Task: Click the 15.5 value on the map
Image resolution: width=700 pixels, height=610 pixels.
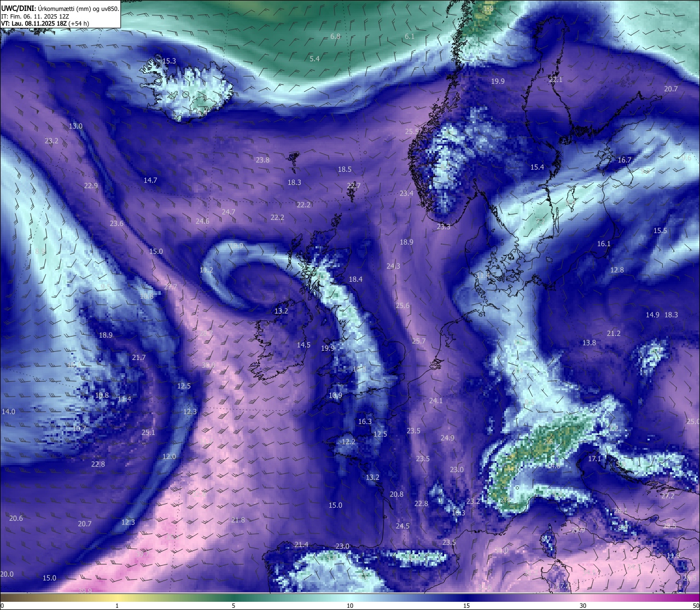Action: pos(661,230)
